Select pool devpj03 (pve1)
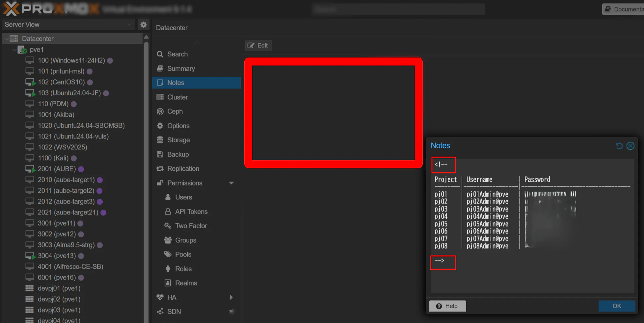The height and width of the screenshot is (323, 644). tap(72, 310)
